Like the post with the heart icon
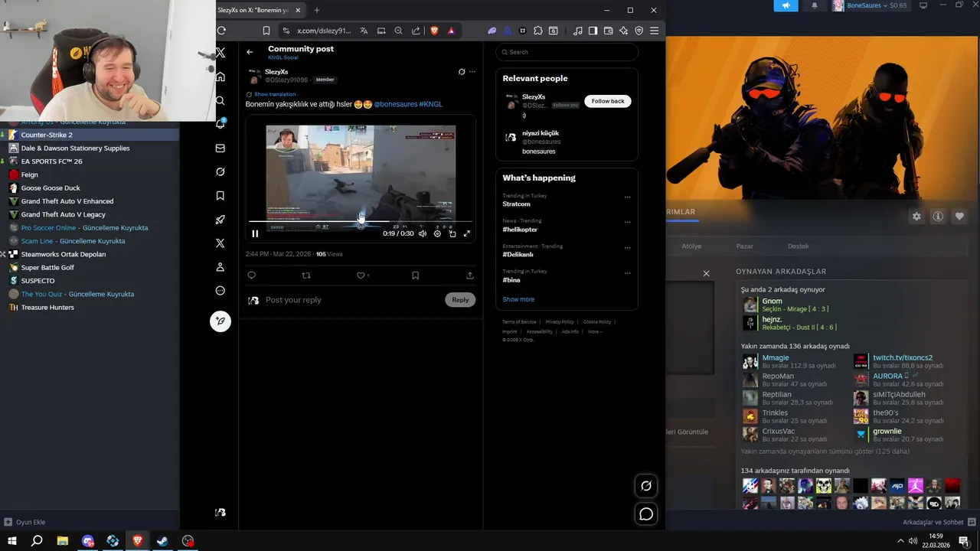 pos(361,275)
